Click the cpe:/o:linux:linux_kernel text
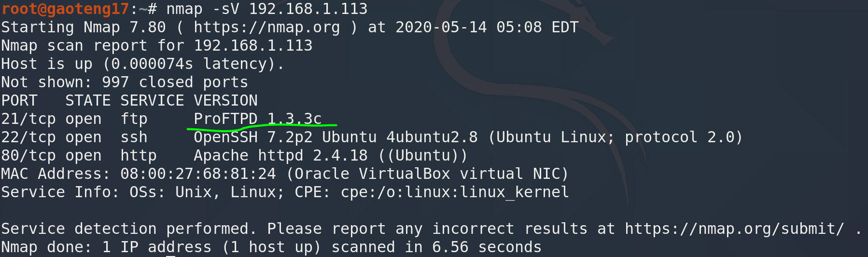 pos(455,192)
